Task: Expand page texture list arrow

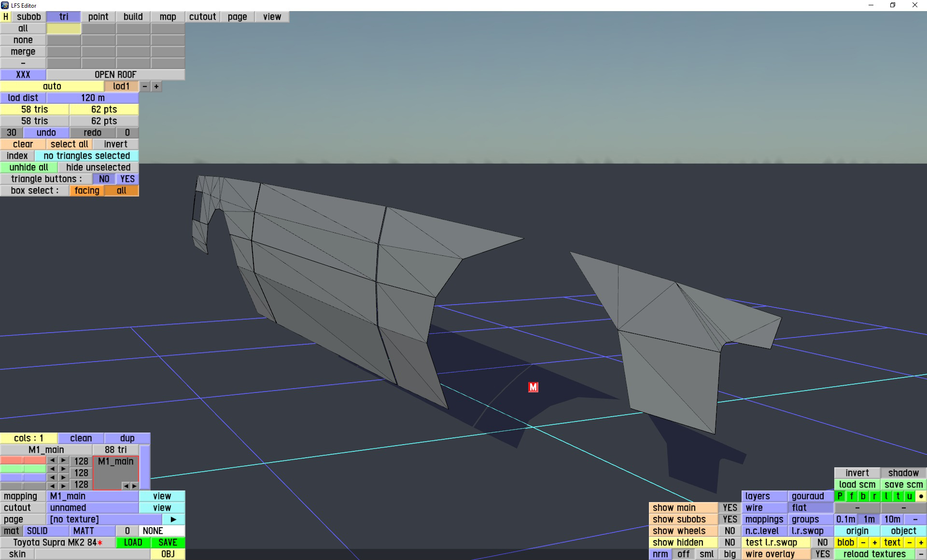Action: pos(173,519)
